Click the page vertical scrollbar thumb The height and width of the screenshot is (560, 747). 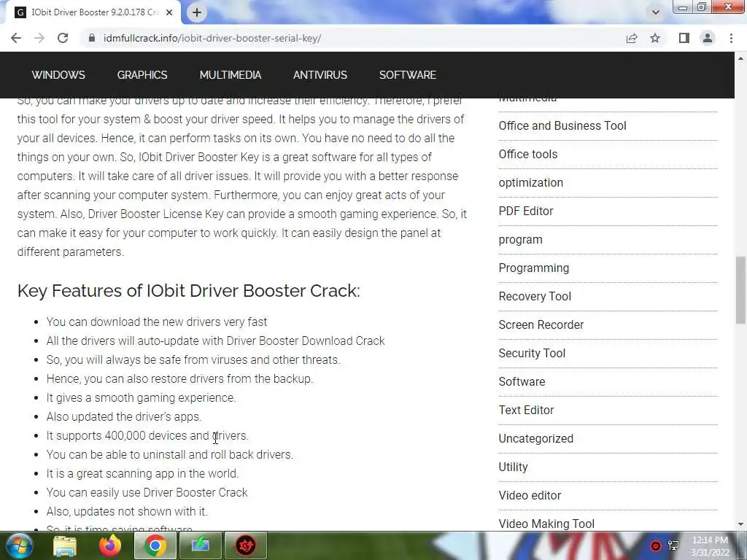click(740, 290)
